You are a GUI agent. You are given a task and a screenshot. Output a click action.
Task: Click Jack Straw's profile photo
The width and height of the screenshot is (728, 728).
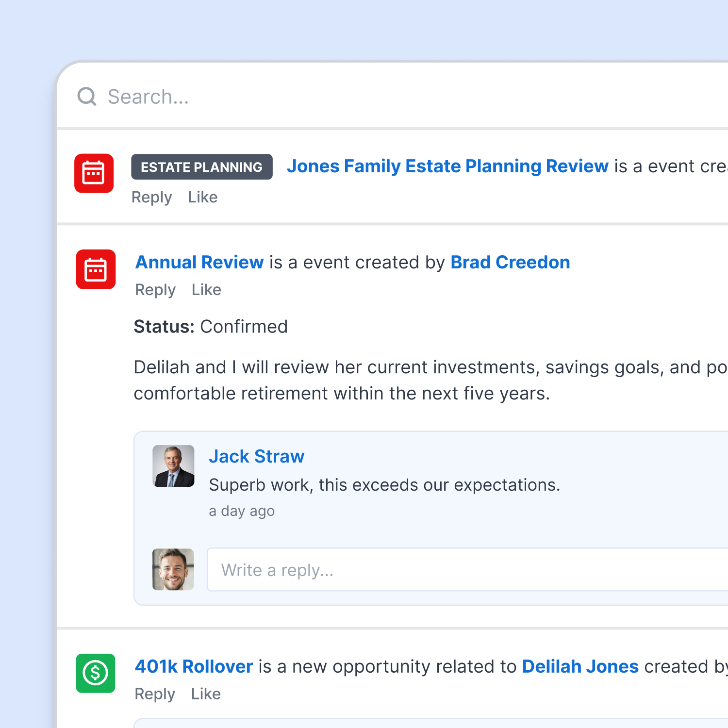(x=173, y=466)
